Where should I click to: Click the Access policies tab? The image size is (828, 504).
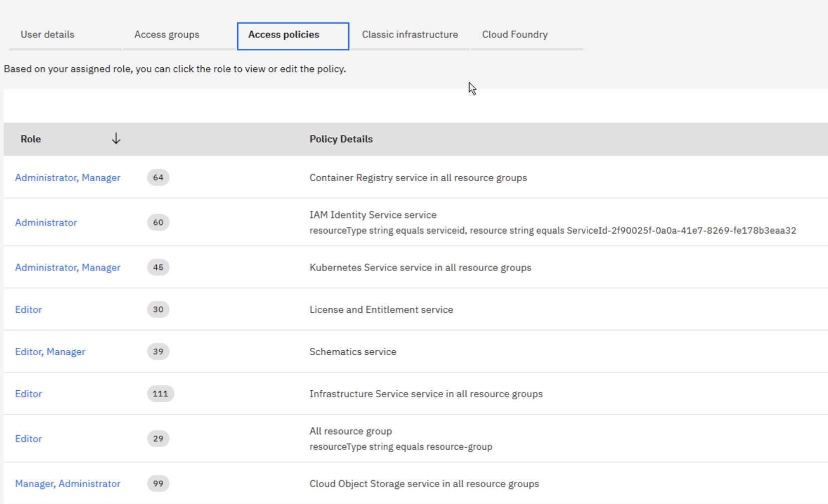pos(283,35)
